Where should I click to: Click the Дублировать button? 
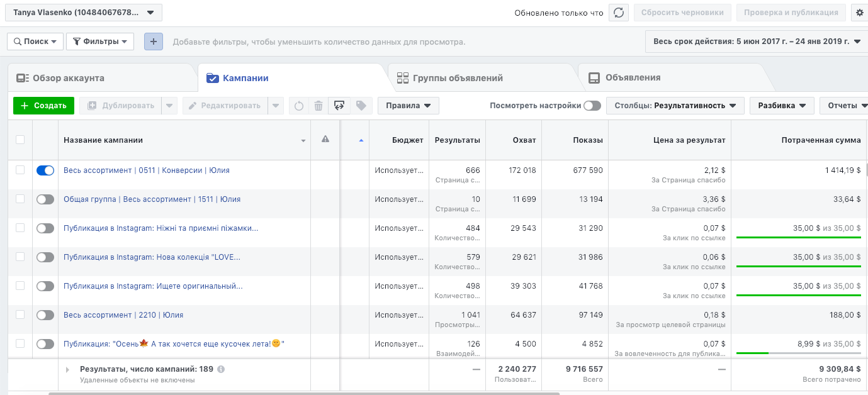(x=121, y=106)
